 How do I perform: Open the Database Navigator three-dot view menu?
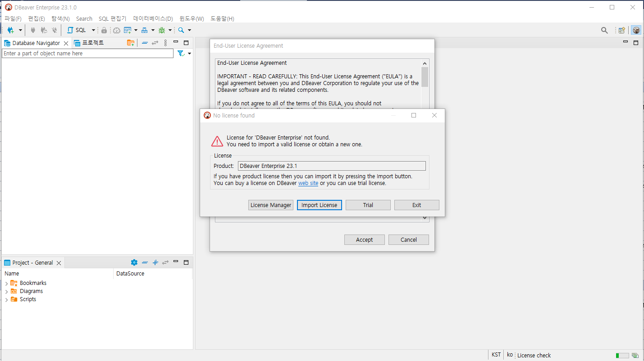pyautogui.click(x=165, y=43)
